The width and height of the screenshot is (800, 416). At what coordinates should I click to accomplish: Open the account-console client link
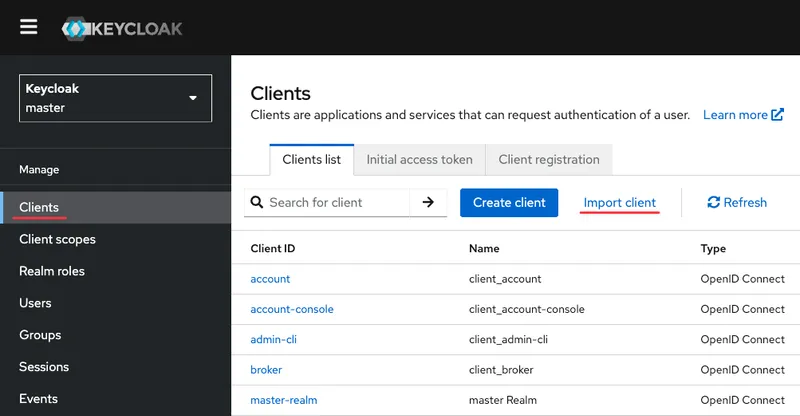292,309
